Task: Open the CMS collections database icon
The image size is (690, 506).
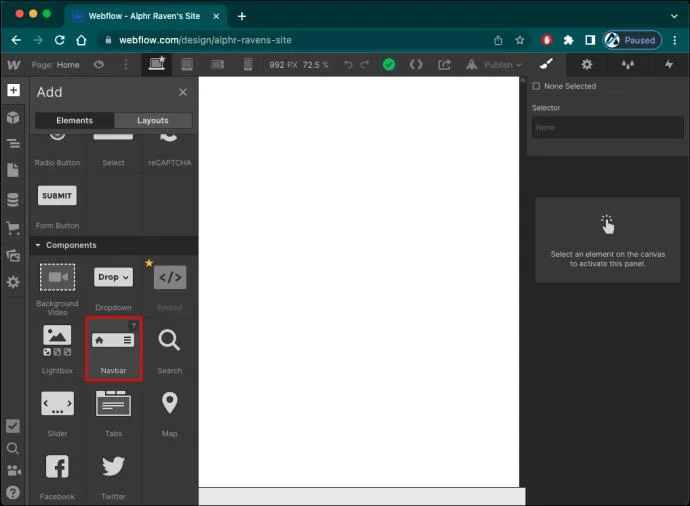Action: [x=13, y=200]
